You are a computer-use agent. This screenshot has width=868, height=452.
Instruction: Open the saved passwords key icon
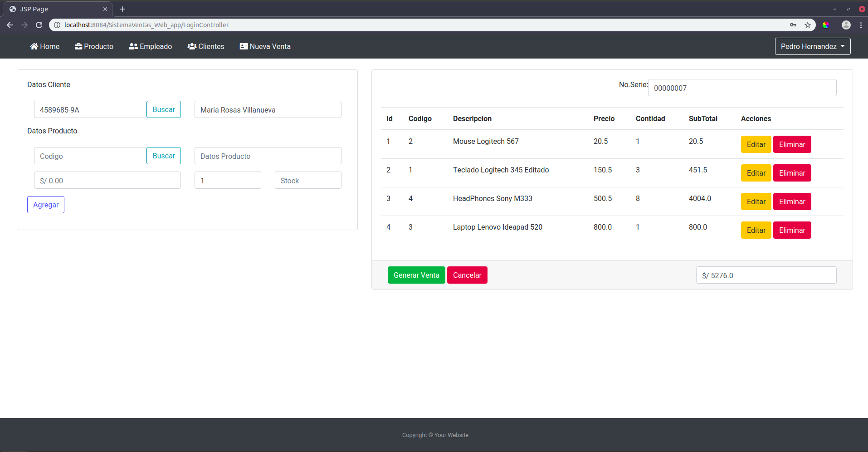(794, 25)
